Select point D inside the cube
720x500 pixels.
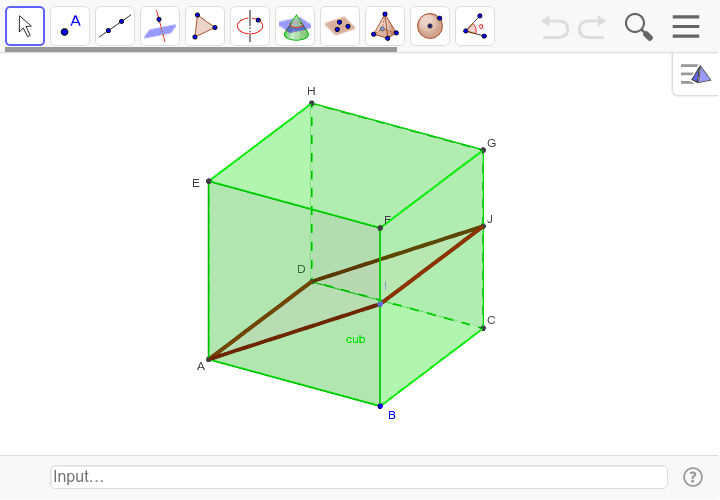[x=312, y=281]
